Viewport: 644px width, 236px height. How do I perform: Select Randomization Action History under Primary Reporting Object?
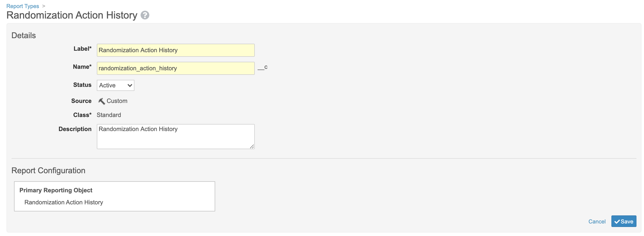pos(64,202)
